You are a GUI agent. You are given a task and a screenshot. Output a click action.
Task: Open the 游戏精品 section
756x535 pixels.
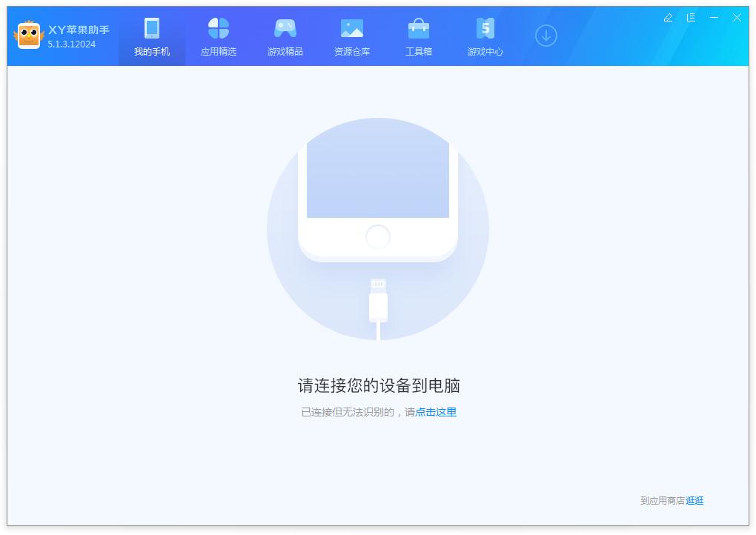285,36
